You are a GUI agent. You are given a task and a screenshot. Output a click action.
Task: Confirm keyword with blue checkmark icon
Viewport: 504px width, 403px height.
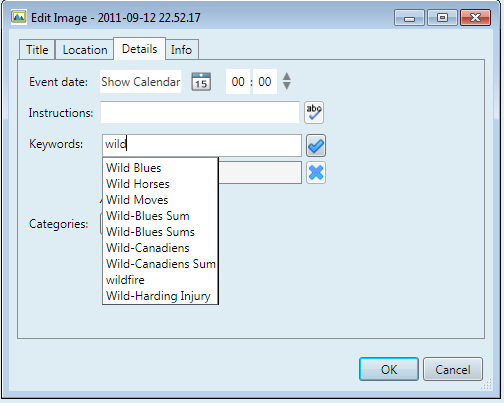click(x=316, y=146)
